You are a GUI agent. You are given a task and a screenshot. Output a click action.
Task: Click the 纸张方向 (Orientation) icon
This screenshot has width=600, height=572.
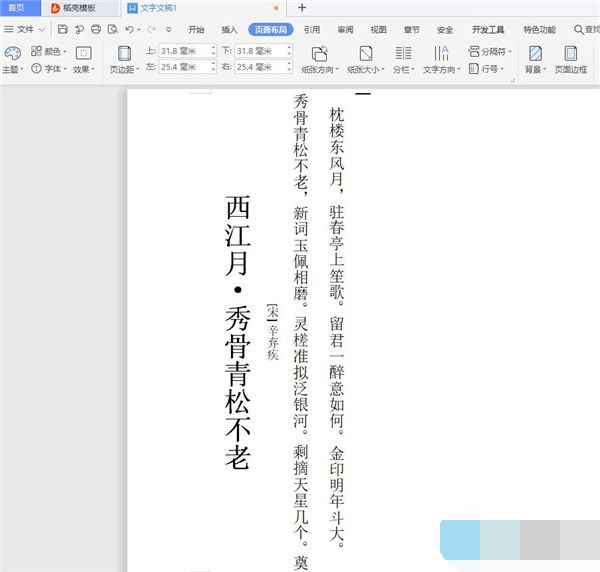[x=319, y=54]
